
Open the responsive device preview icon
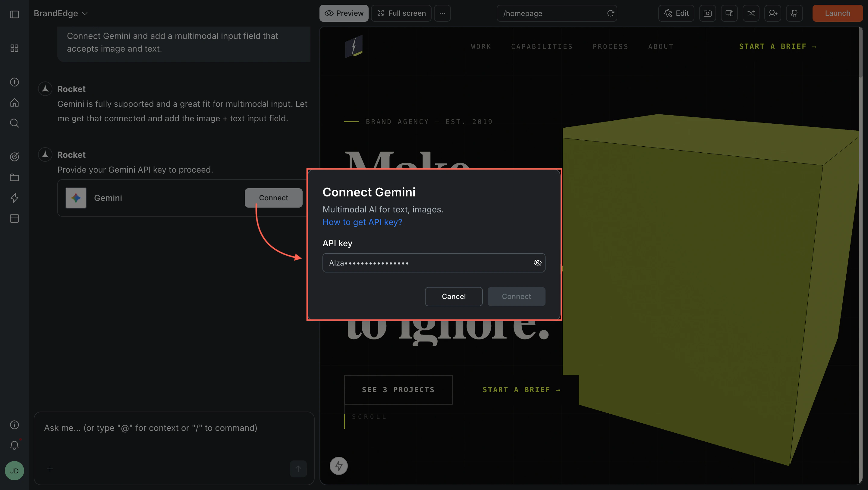(x=729, y=13)
